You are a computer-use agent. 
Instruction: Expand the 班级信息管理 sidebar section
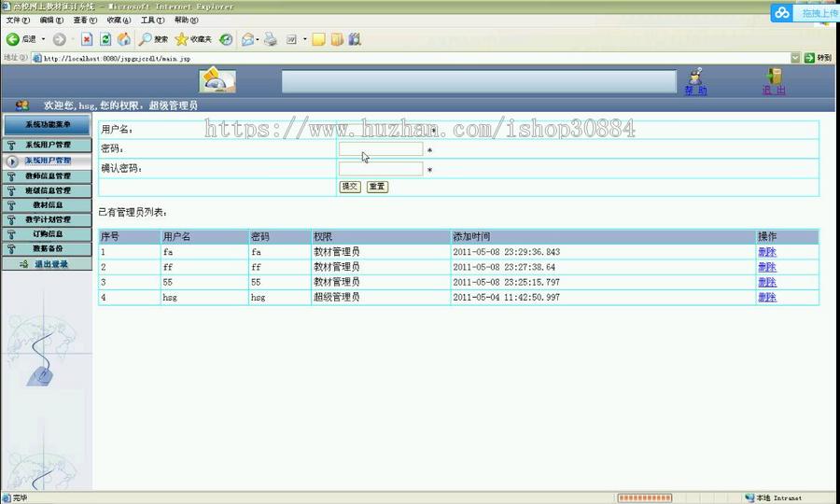[x=48, y=190]
